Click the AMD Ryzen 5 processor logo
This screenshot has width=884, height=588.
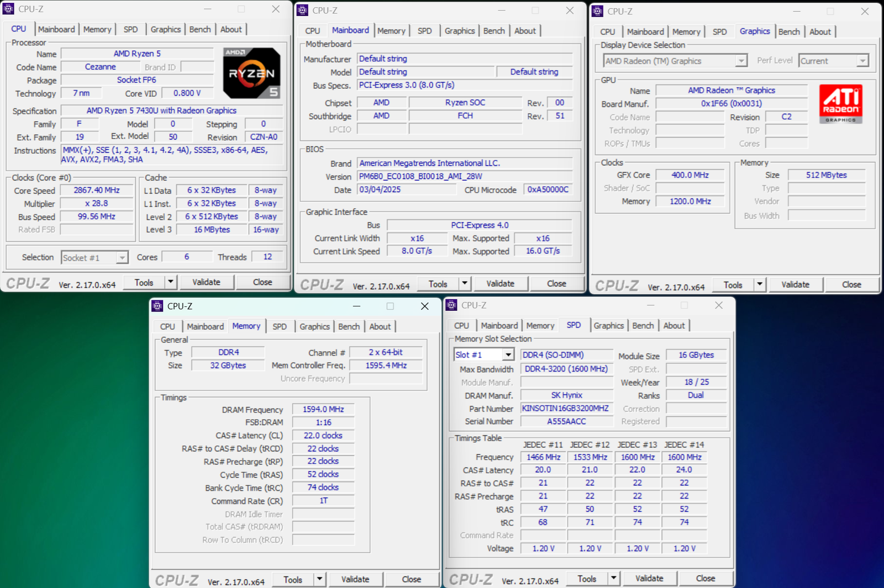point(251,73)
